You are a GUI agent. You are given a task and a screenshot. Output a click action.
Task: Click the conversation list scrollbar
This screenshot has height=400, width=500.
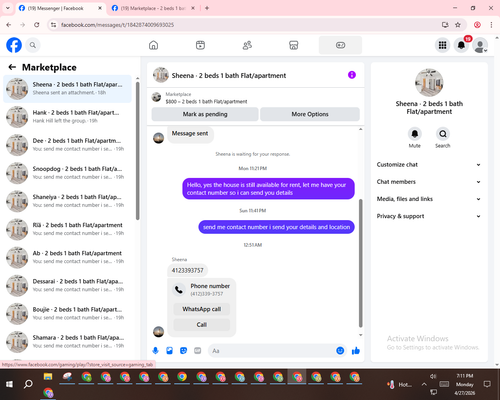pyautogui.click(x=137, y=151)
